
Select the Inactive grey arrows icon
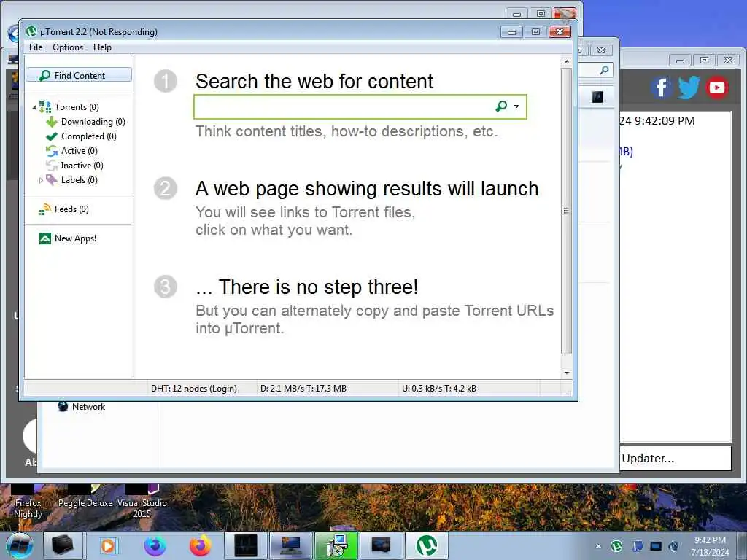pos(52,166)
